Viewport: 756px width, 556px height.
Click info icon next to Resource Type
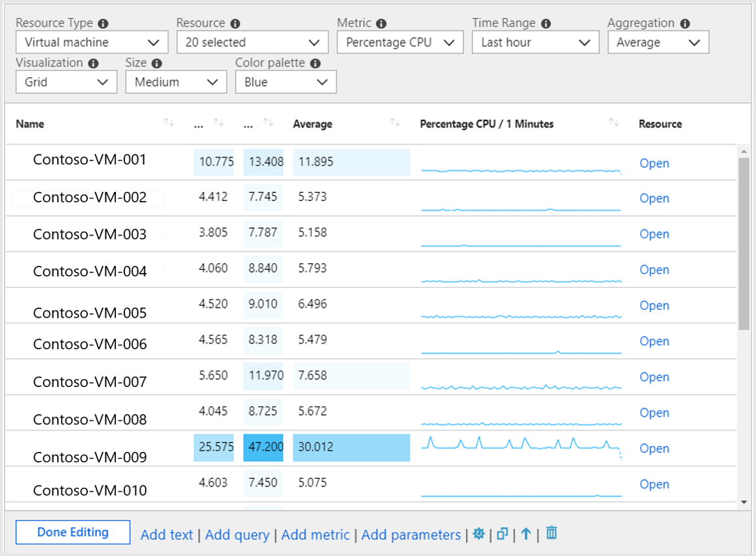(103, 24)
